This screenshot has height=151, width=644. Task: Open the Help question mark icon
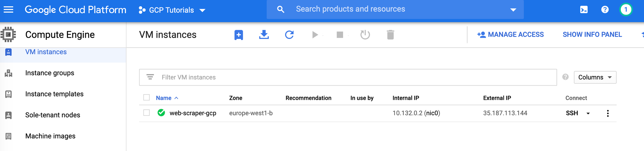tap(605, 10)
